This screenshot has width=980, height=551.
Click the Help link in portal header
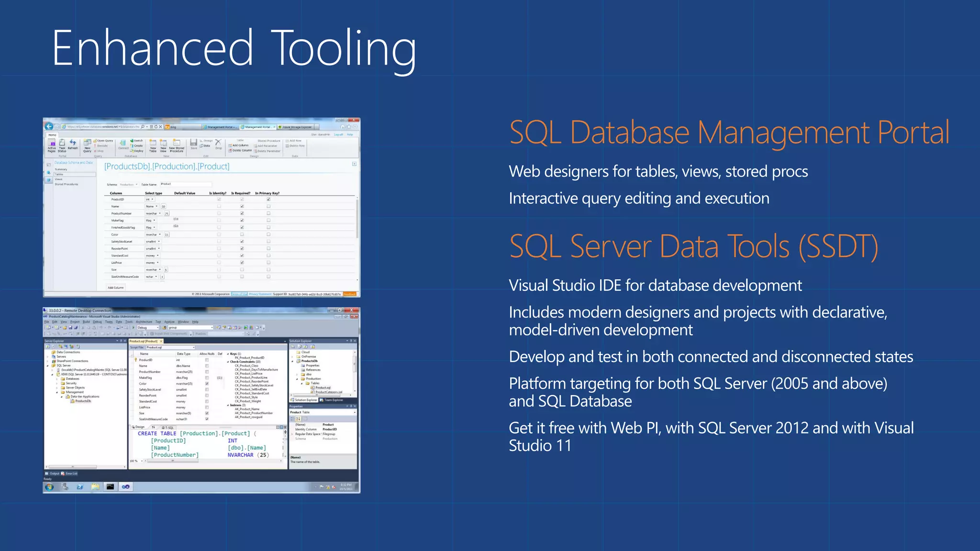click(x=350, y=134)
